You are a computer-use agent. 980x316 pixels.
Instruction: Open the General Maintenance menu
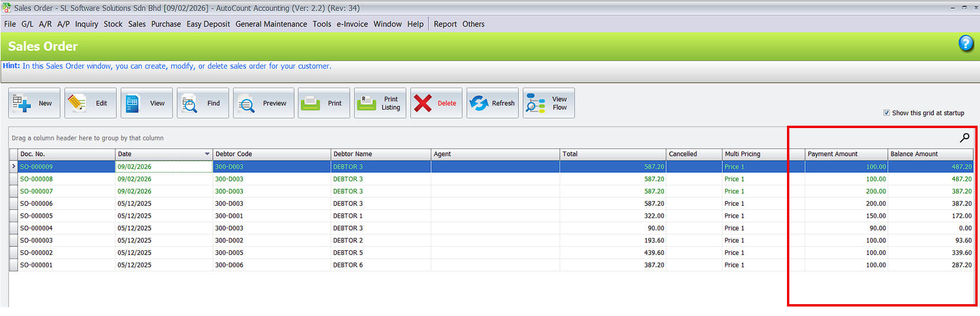click(271, 24)
